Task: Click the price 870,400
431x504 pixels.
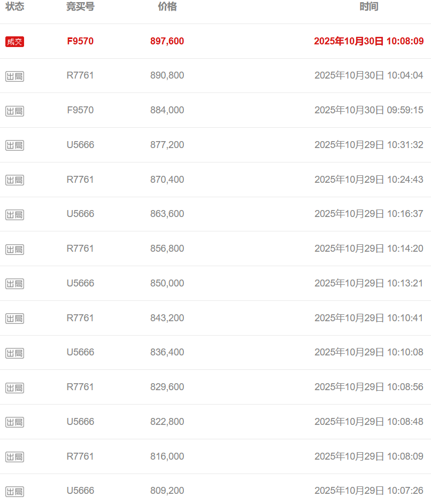Action: click(x=167, y=180)
